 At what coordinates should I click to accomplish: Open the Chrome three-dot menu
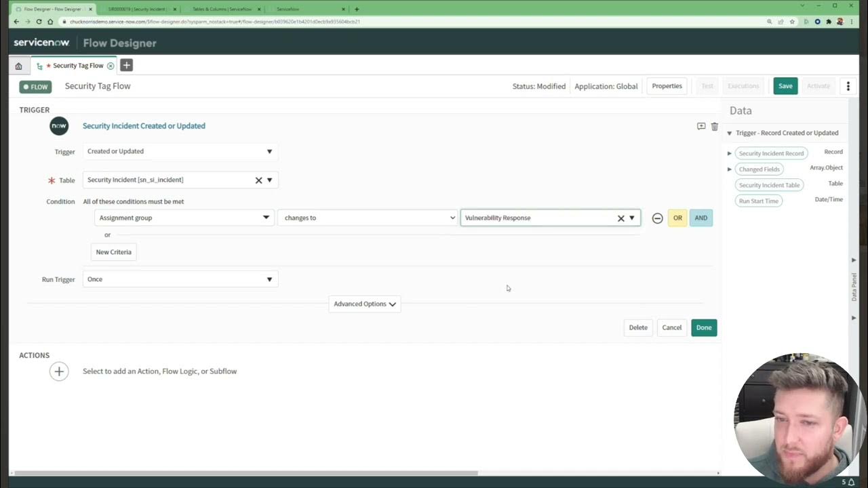(x=852, y=22)
